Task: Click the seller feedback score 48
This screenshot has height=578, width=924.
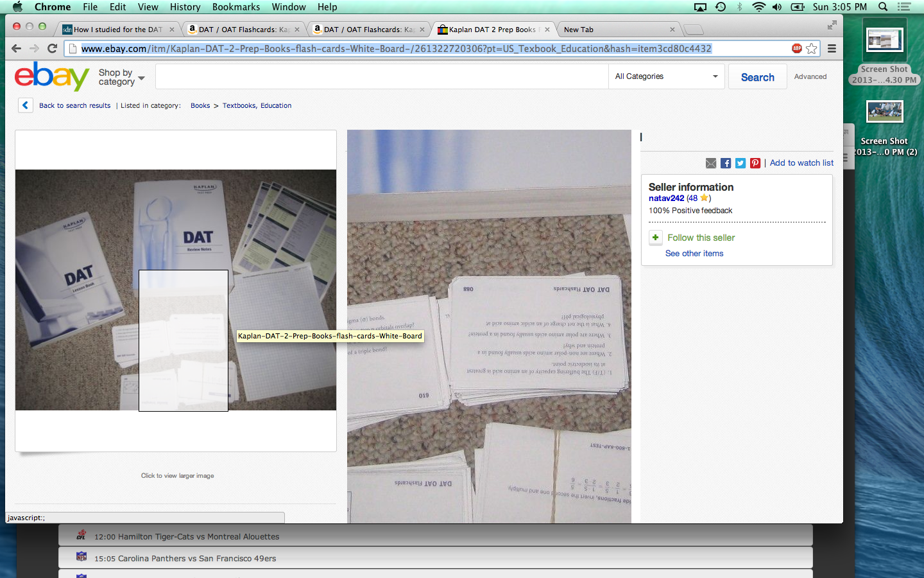Action: [x=692, y=198]
